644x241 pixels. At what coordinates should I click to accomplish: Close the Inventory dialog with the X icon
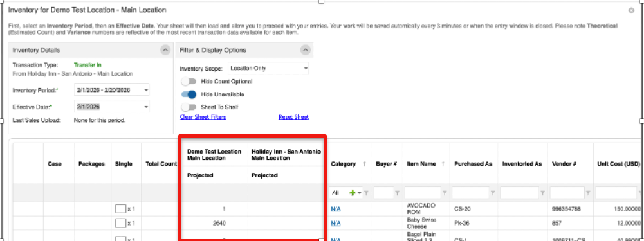631,10
